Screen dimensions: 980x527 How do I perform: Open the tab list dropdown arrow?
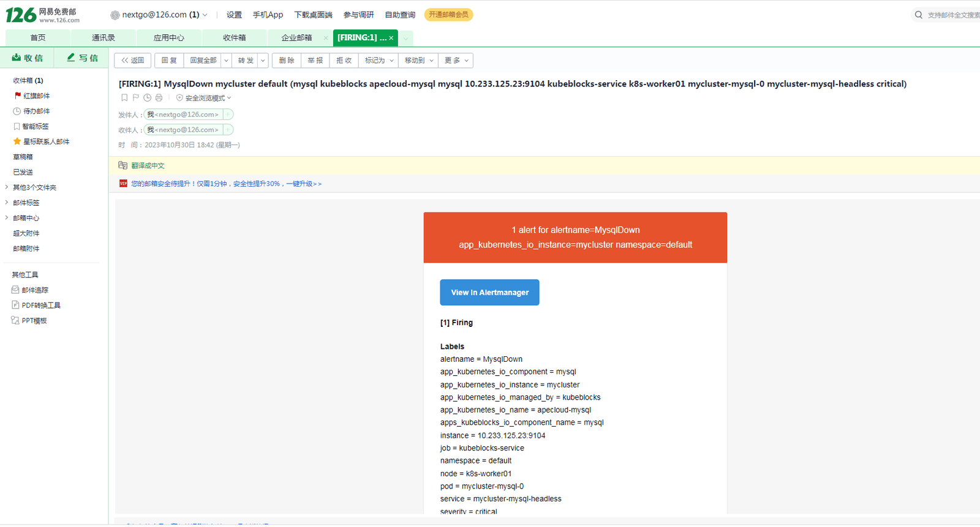coord(405,39)
